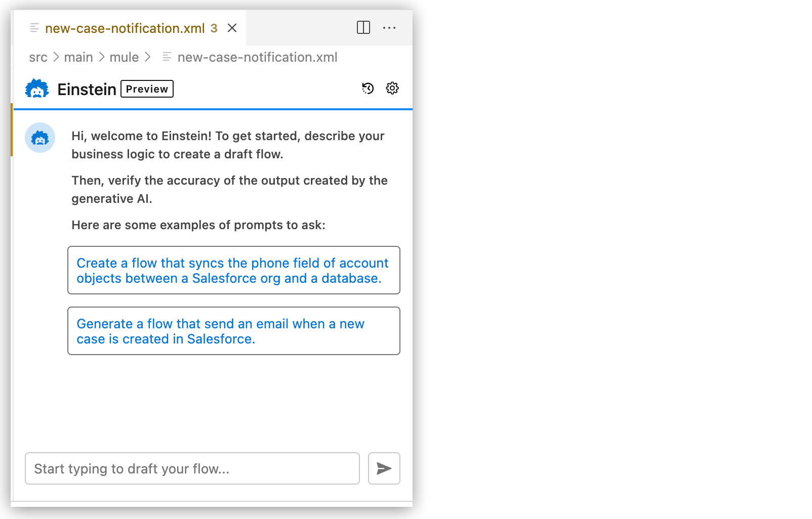Click the Einstein avatar beside the welcome message
The width and height of the screenshot is (812, 519).
tap(40, 138)
